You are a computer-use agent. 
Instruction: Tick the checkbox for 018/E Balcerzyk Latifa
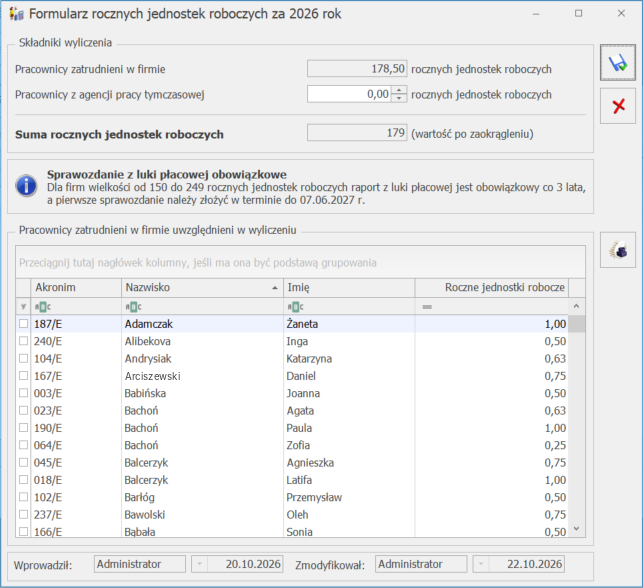coord(23,479)
